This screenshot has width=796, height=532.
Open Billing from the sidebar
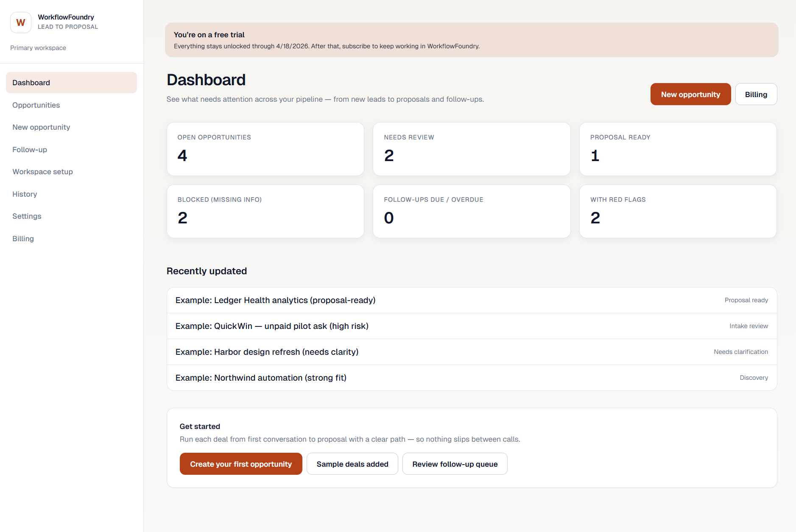click(x=23, y=238)
